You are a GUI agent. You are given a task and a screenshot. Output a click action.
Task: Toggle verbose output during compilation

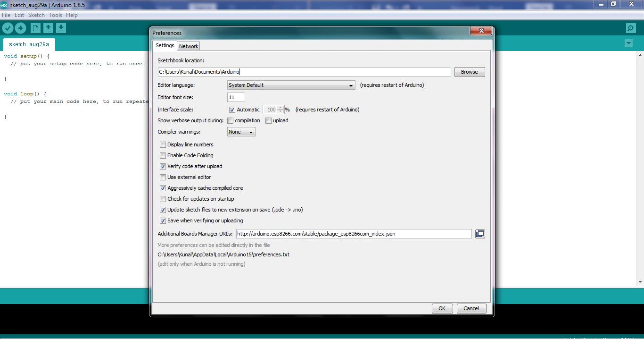(x=231, y=121)
